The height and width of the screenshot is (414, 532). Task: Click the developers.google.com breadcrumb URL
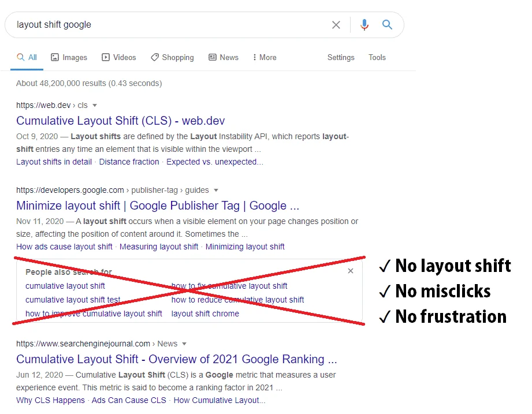coord(113,190)
